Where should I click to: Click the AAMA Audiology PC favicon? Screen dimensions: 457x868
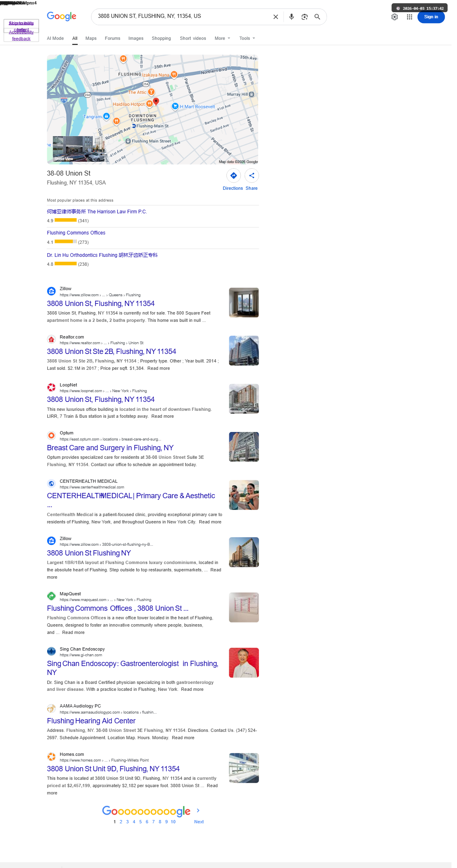(51, 709)
